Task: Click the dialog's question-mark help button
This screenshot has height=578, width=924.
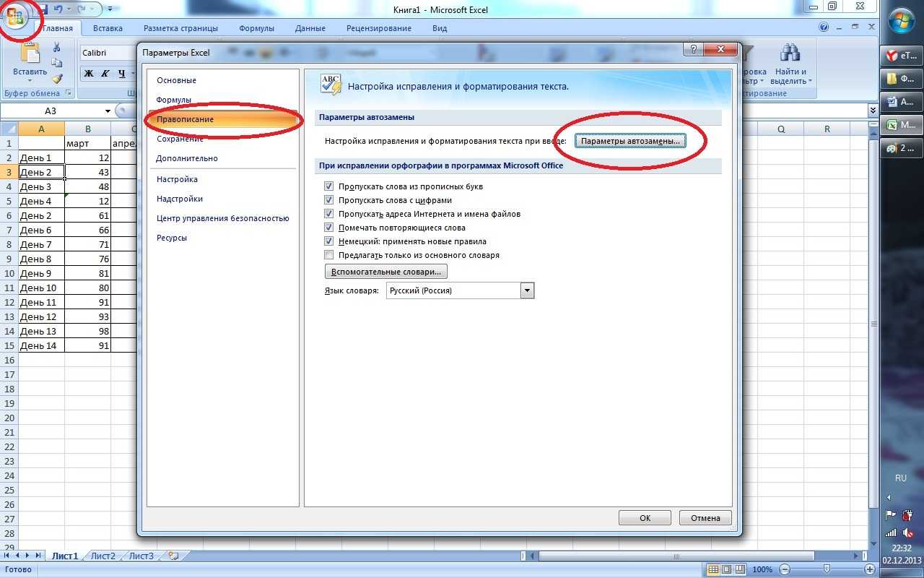Action: tap(694, 50)
